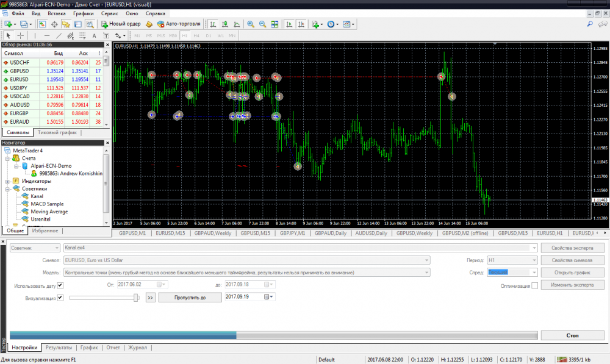Toggle the Terminal window icon
The height and width of the screenshot is (364, 610).
point(78,24)
